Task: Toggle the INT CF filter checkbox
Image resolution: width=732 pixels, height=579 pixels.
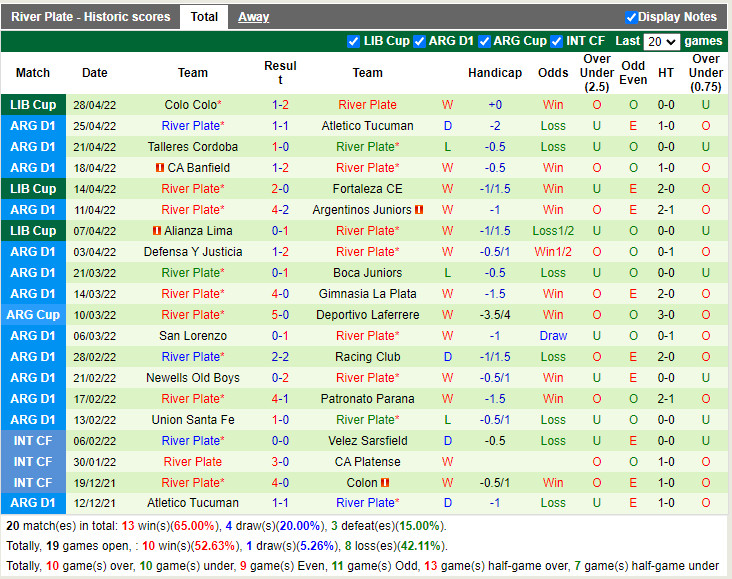Action: coord(556,42)
